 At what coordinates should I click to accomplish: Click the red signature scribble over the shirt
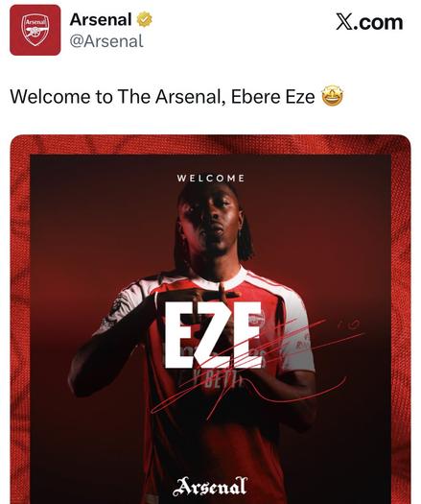(257, 367)
